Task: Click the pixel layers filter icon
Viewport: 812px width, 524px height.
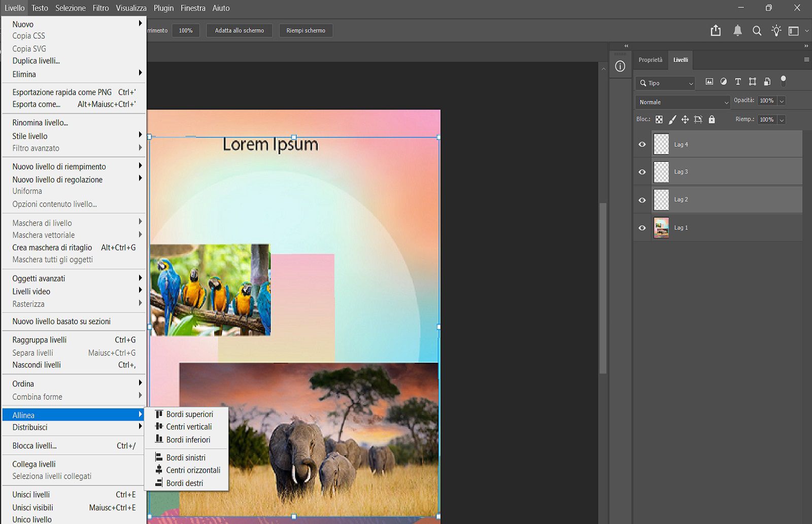Action: coord(709,81)
